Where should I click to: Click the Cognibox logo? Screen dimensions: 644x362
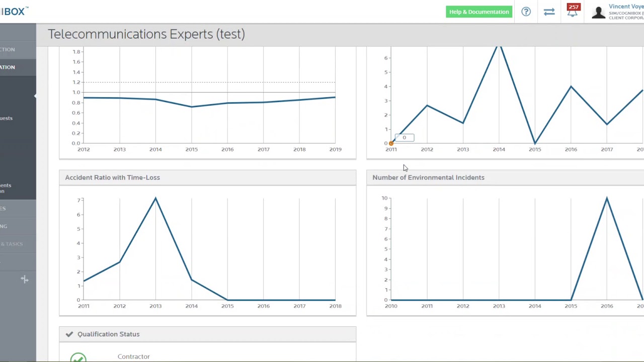(x=14, y=11)
